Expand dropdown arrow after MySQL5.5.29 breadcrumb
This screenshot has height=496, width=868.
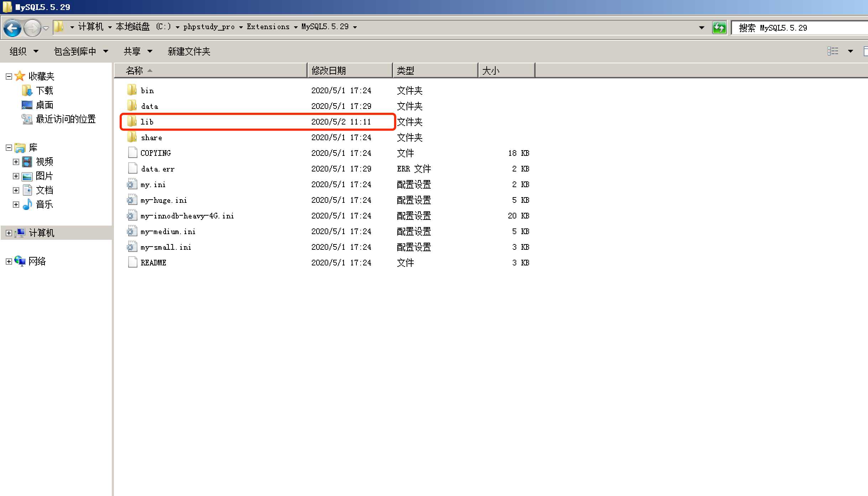pyautogui.click(x=355, y=27)
